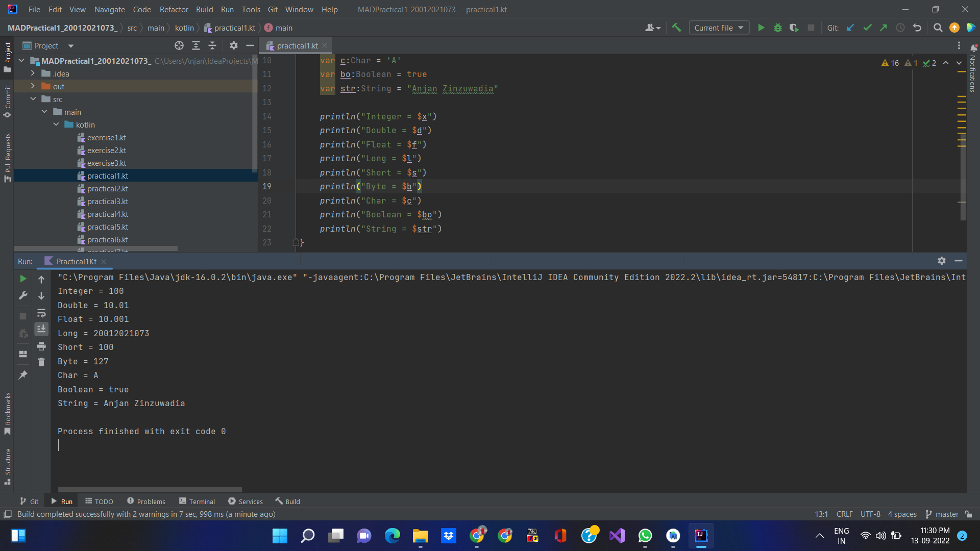Expand the out folder in Project view

pos(32,86)
